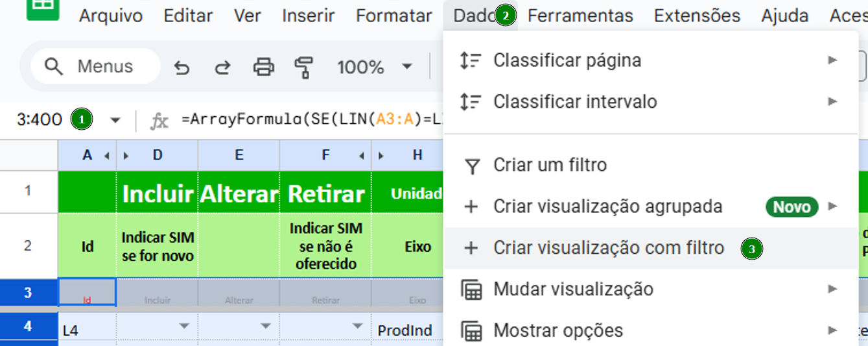Click the Menus search magnifier icon
This screenshot has height=346, width=868.
54,66
